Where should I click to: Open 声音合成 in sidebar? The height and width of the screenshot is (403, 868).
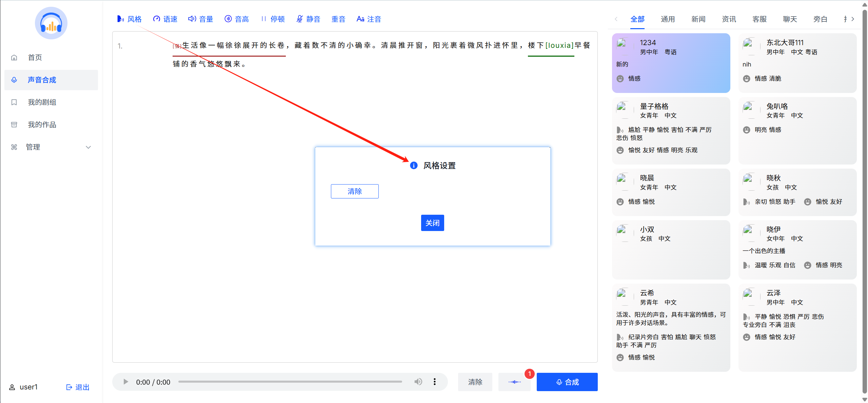[51, 80]
